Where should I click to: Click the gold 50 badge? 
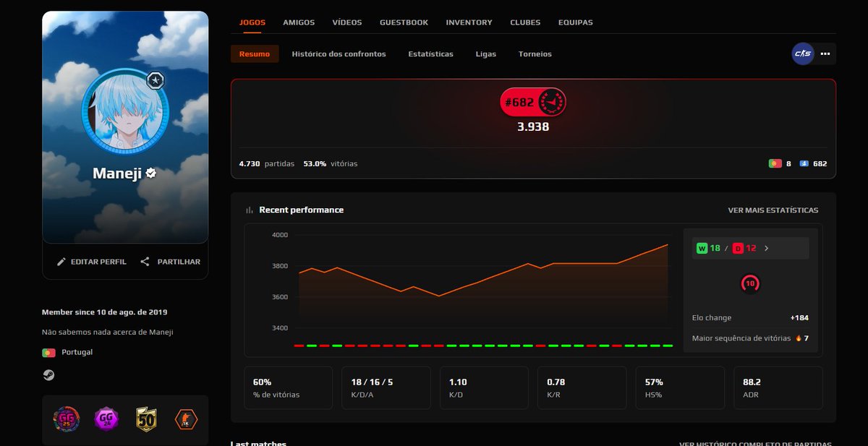(146, 419)
